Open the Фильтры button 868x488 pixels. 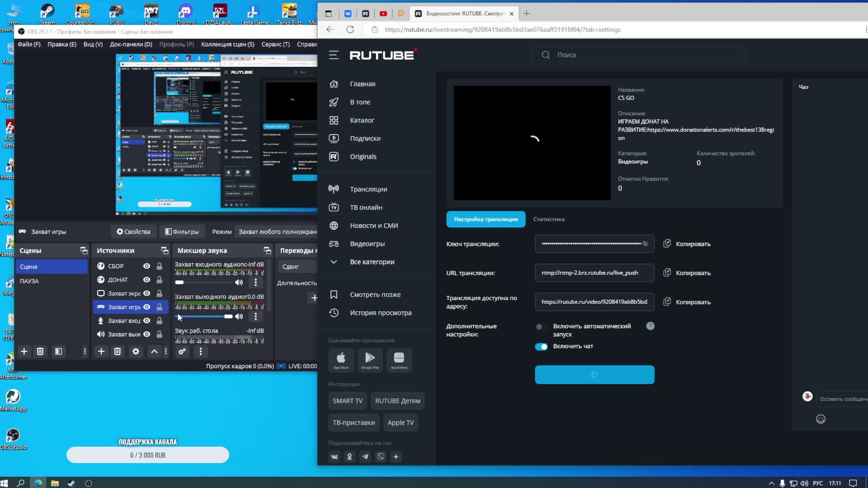point(182,232)
